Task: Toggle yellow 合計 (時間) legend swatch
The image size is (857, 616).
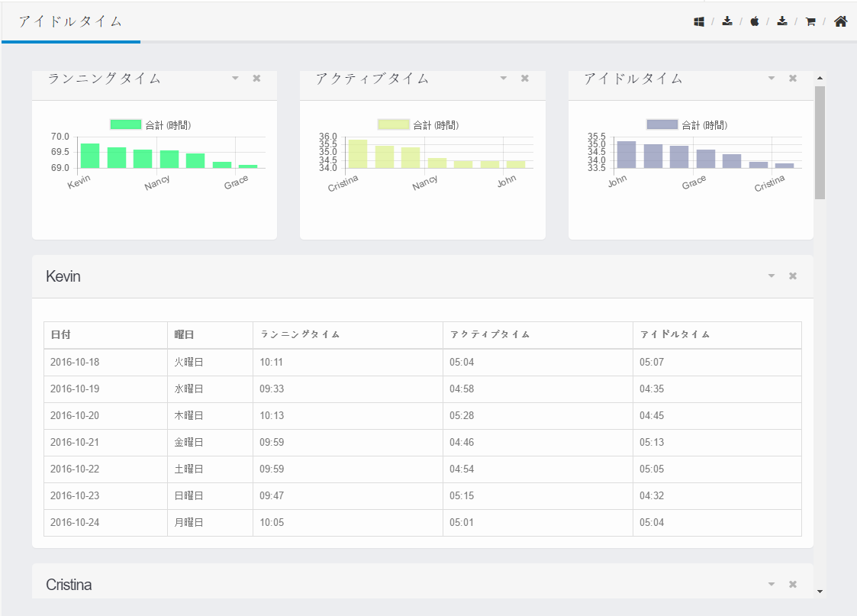Action: click(394, 124)
